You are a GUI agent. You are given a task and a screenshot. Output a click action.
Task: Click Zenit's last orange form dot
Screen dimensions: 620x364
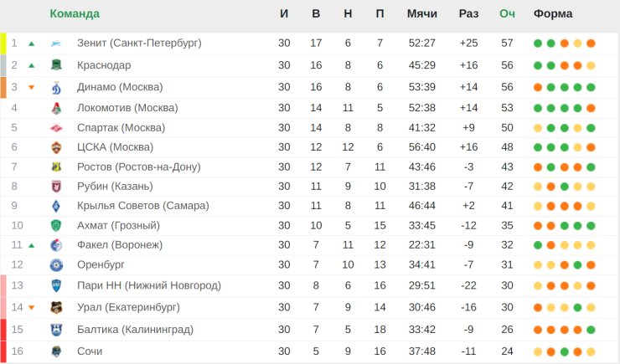coord(591,44)
